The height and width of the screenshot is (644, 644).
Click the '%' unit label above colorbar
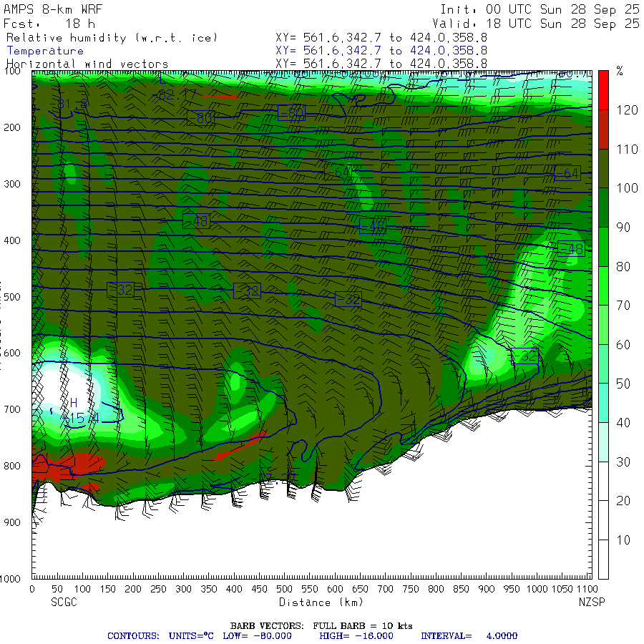(620, 71)
